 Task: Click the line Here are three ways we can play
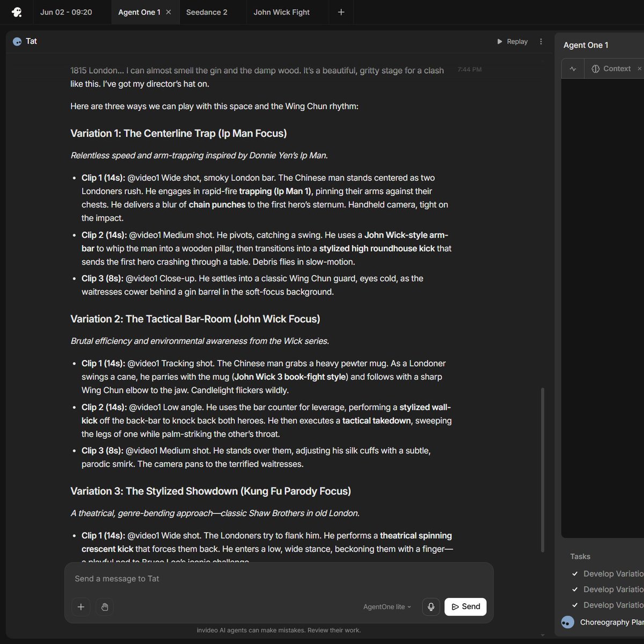214,106
